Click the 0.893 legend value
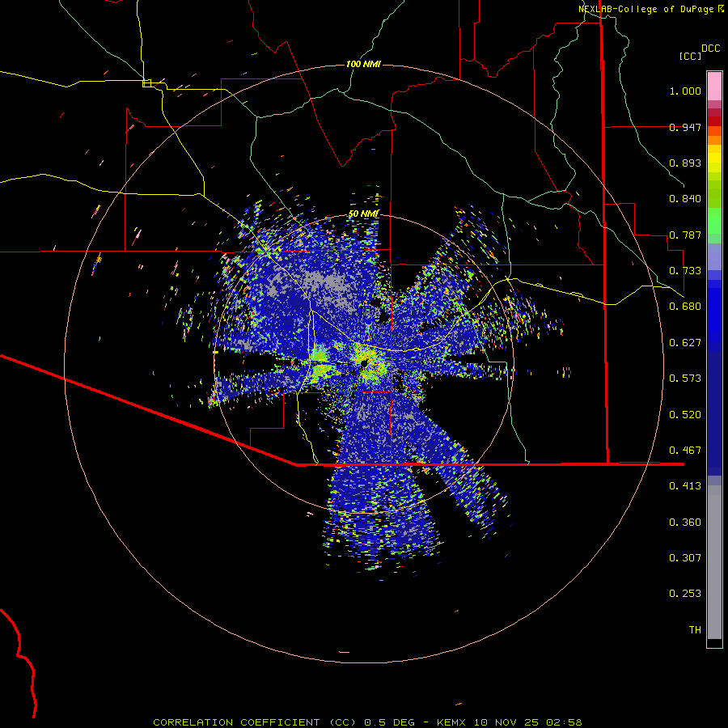728x728 pixels. tap(685, 163)
